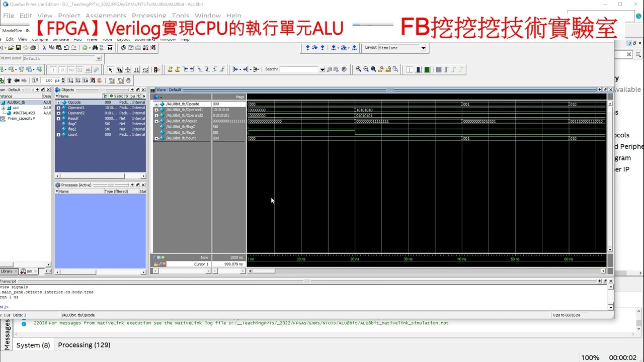
Task: Select the Zoom Mode tool beside the arrow
Action: tap(119, 70)
